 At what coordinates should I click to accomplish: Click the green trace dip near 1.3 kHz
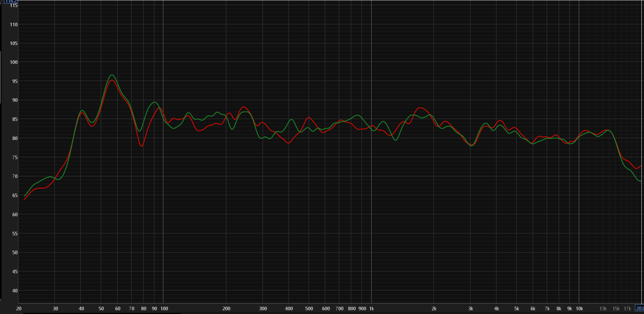396,140
